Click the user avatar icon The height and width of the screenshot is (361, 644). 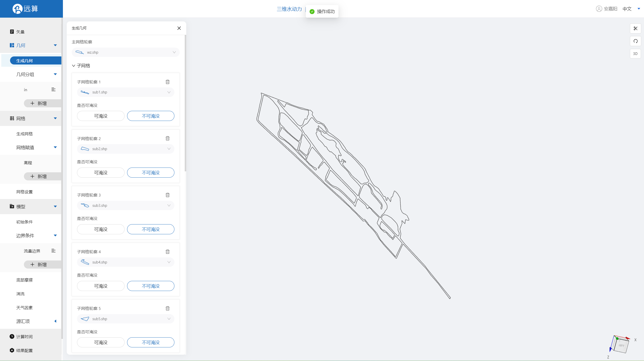click(x=599, y=9)
